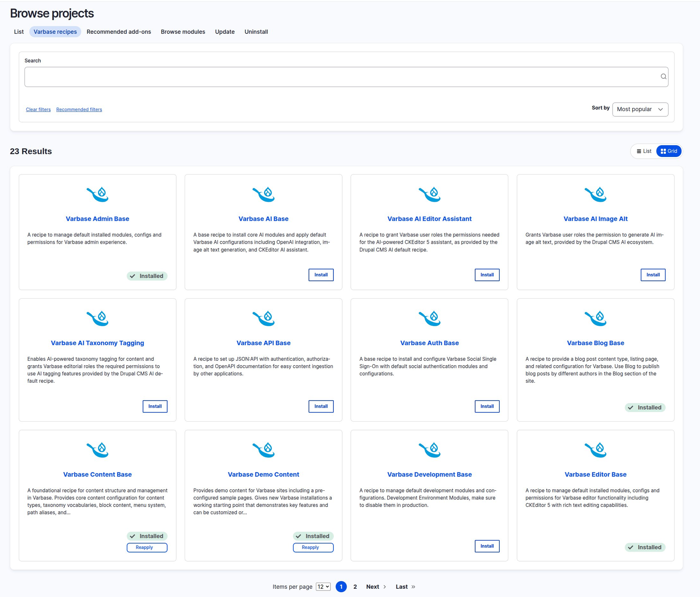Viewport: 700px width, 597px height.
Task: Switch to the Browse modules tab
Action: point(182,31)
